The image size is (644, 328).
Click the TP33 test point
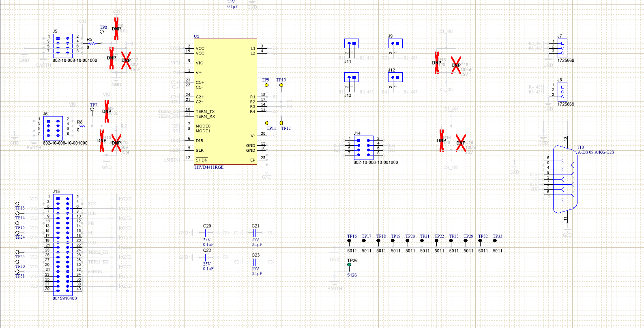point(495,241)
